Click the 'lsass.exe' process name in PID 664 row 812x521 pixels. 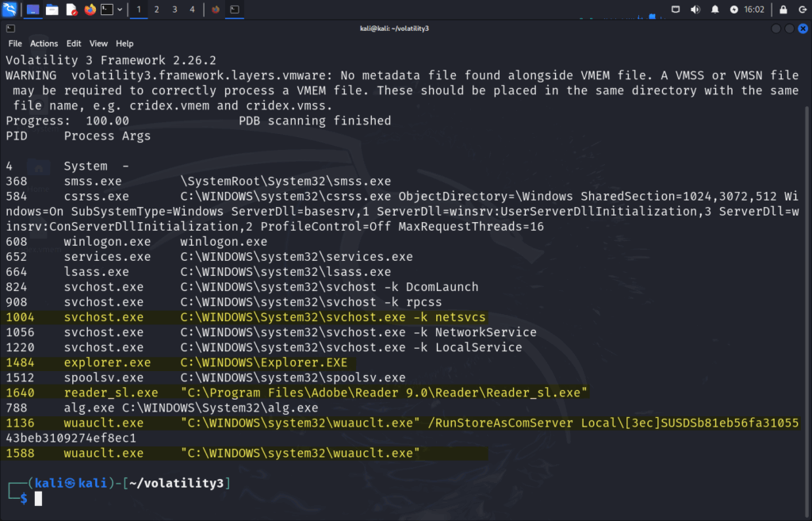coord(96,271)
